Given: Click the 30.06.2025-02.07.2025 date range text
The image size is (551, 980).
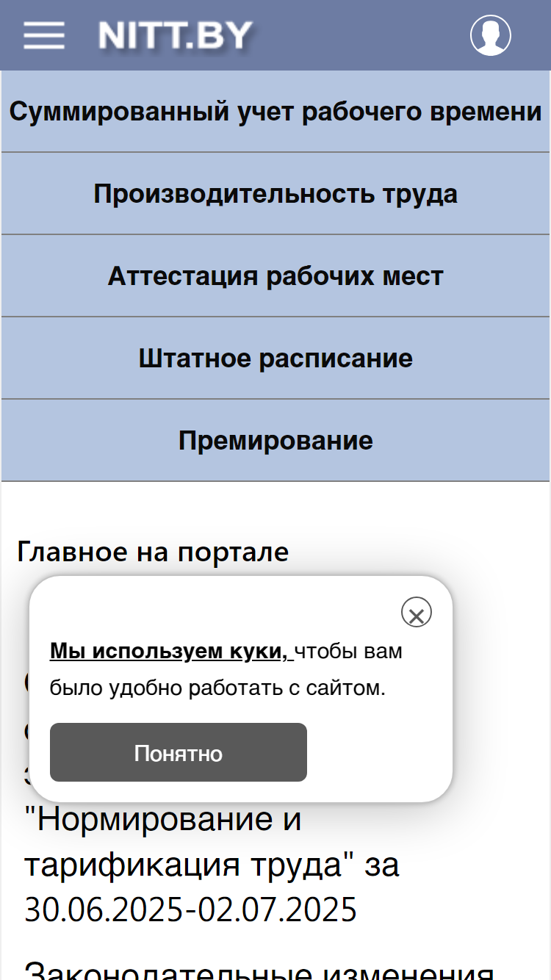Looking at the screenshot, I should pos(191,910).
